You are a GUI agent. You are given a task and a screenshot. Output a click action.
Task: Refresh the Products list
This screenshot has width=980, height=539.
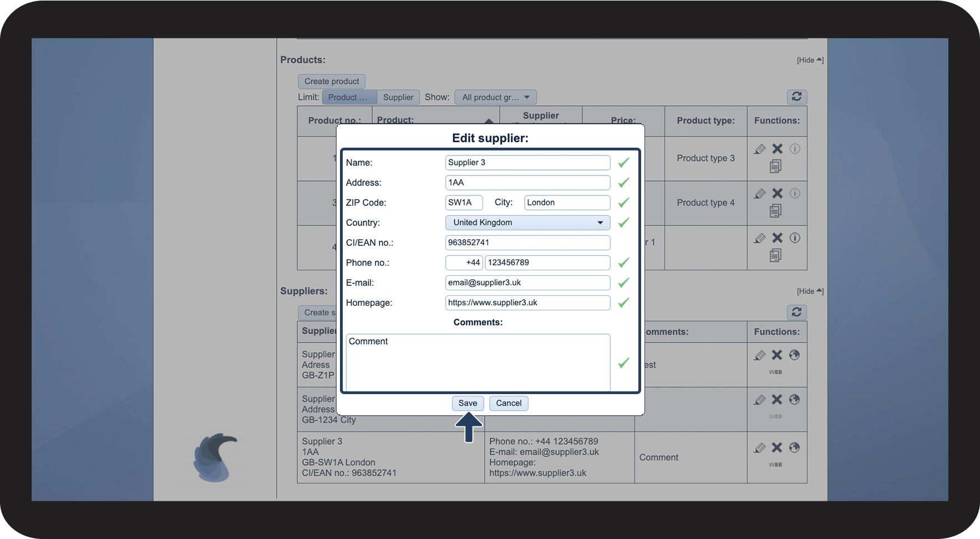click(796, 97)
